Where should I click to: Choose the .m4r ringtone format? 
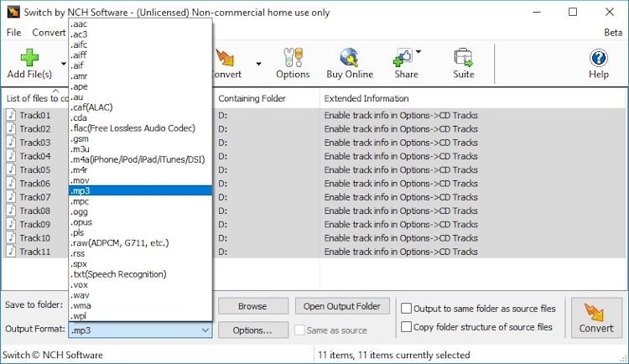click(140, 170)
